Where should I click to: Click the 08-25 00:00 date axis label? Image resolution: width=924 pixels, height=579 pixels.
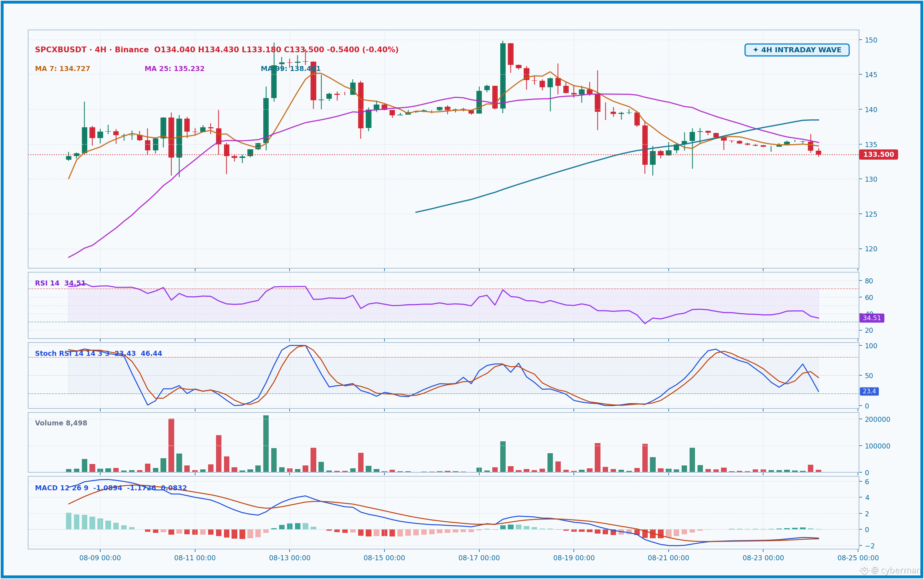tap(858, 558)
